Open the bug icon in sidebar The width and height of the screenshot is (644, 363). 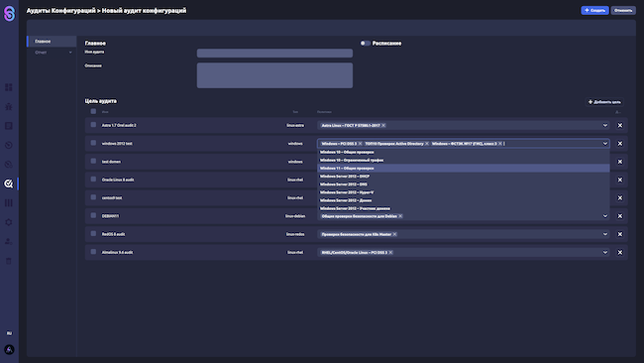9,106
